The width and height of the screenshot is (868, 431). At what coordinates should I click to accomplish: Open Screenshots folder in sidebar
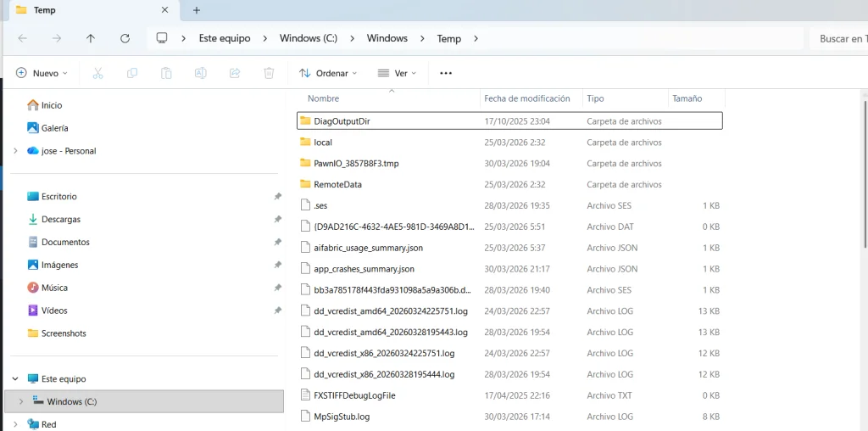point(57,333)
